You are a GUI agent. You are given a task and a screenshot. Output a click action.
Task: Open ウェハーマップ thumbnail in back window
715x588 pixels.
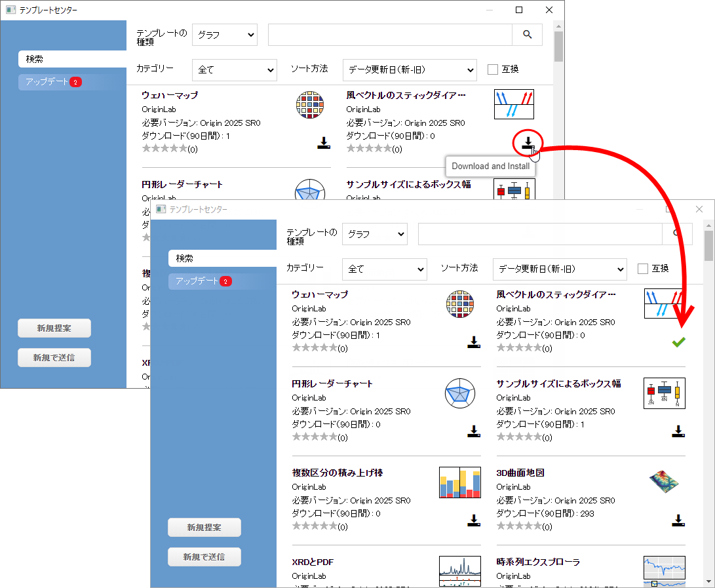309,104
